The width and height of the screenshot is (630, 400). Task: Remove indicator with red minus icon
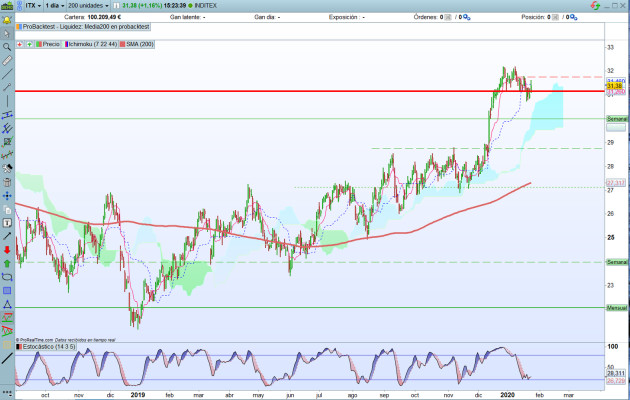(19, 44)
